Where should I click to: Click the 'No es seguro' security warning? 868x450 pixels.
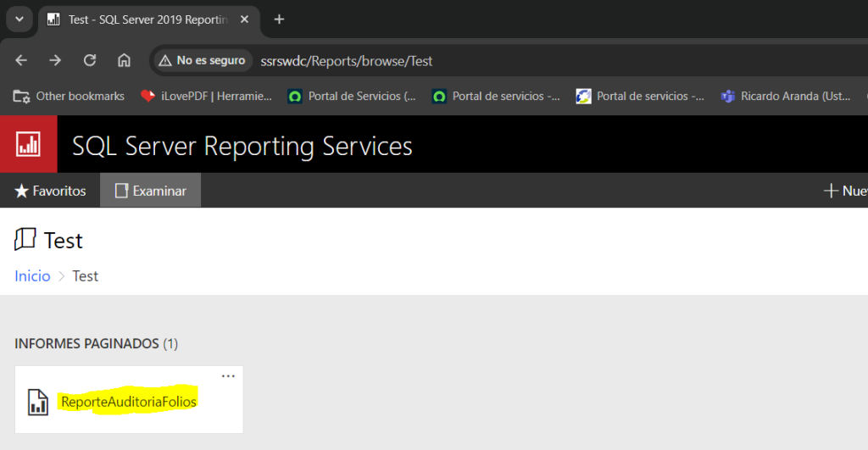[202, 60]
